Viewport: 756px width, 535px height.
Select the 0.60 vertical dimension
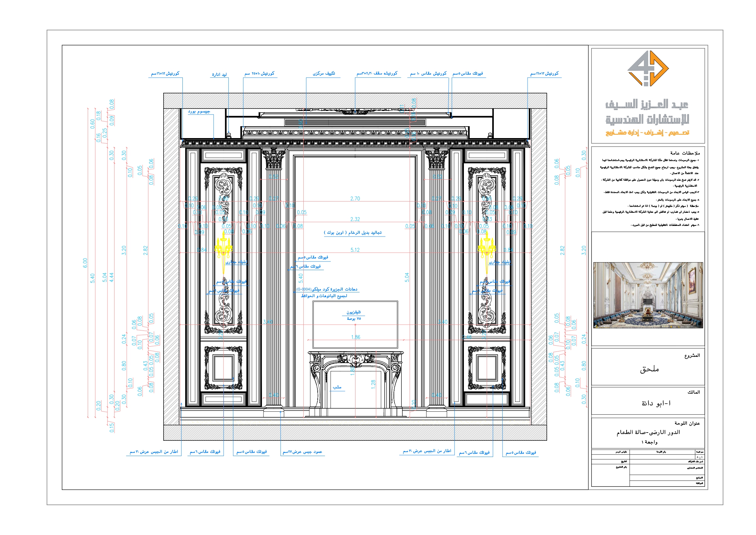point(92,124)
